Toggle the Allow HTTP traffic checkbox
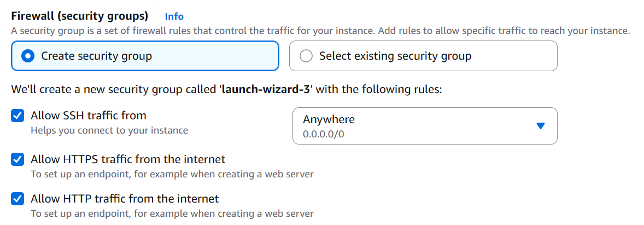This screenshot has width=644, height=225. point(18,199)
